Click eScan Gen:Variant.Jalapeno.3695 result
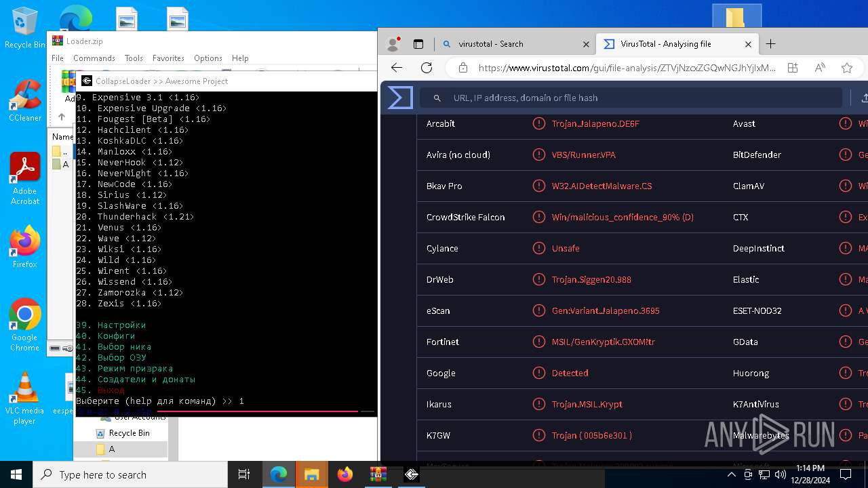This screenshot has width=868, height=488. pos(606,310)
